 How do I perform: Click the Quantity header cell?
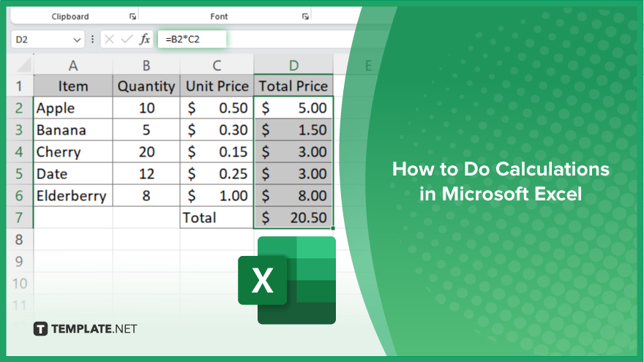(x=146, y=86)
